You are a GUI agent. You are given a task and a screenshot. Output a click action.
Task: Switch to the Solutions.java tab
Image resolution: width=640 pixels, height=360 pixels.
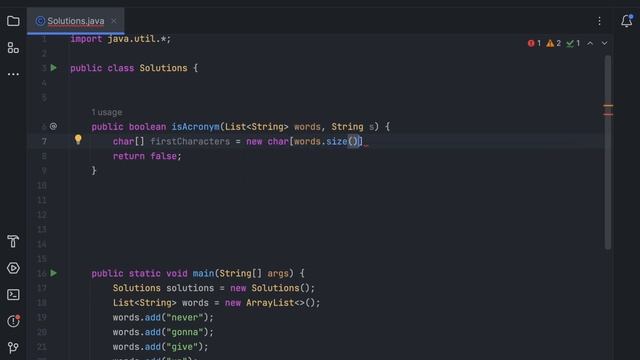[x=76, y=21]
